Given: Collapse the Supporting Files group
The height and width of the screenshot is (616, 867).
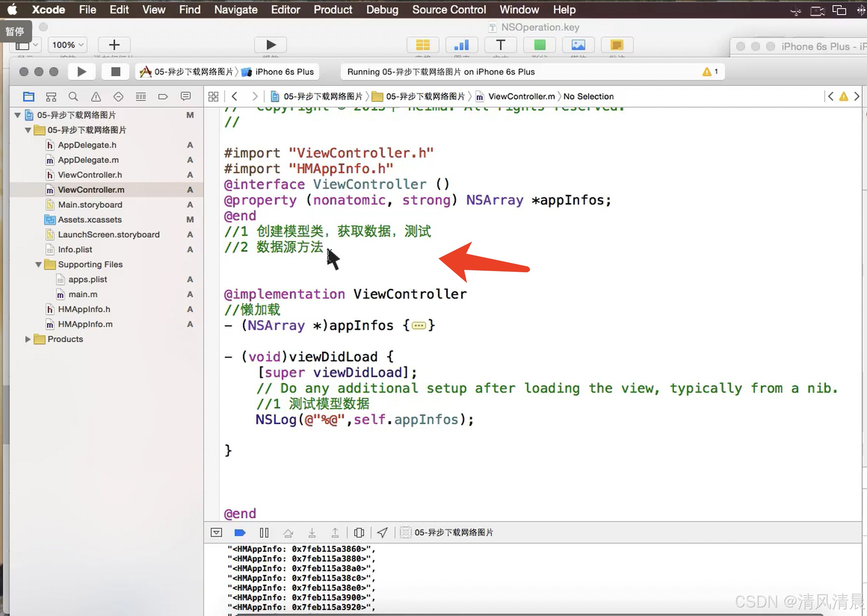Looking at the screenshot, I should tap(38, 264).
